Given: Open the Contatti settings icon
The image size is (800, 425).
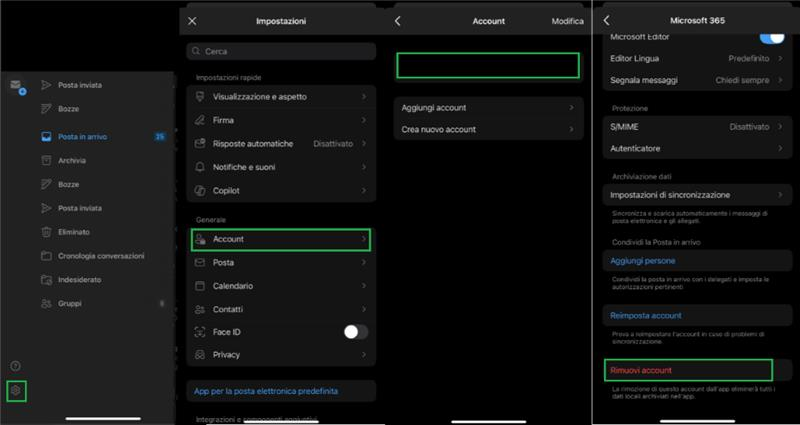Looking at the screenshot, I should point(200,309).
